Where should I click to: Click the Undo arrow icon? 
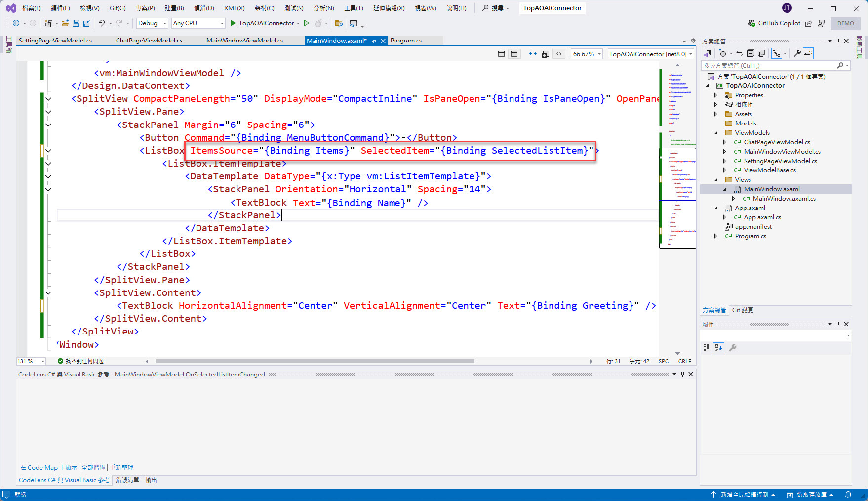coord(102,23)
